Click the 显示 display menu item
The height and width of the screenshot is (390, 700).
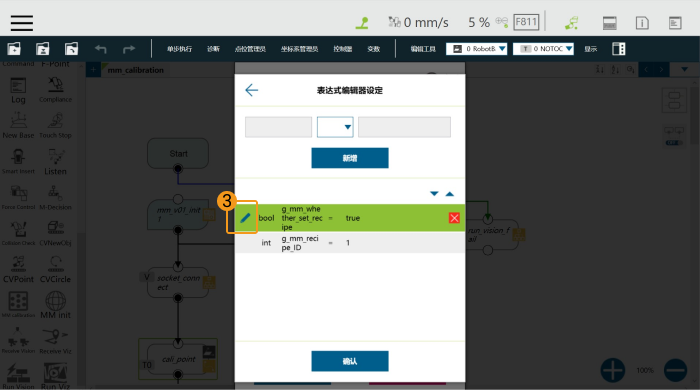(591, 49)
